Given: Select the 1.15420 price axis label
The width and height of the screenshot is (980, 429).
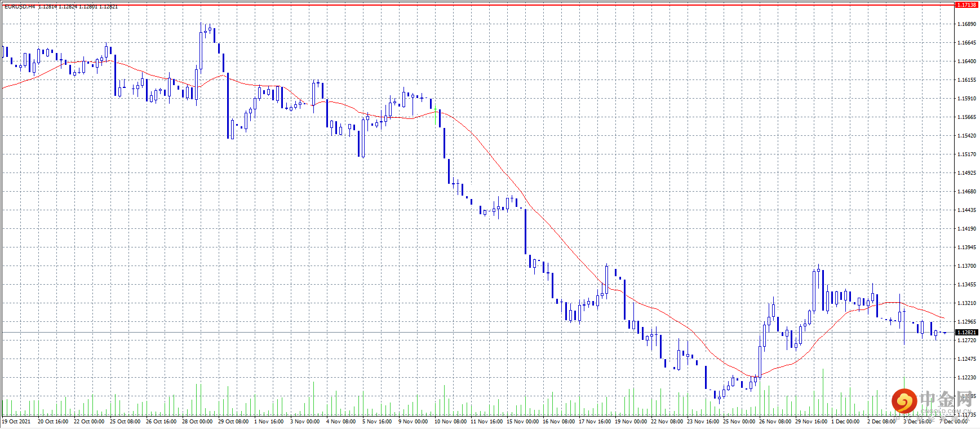Looking at the screenshot, I should tap(966, 136).
